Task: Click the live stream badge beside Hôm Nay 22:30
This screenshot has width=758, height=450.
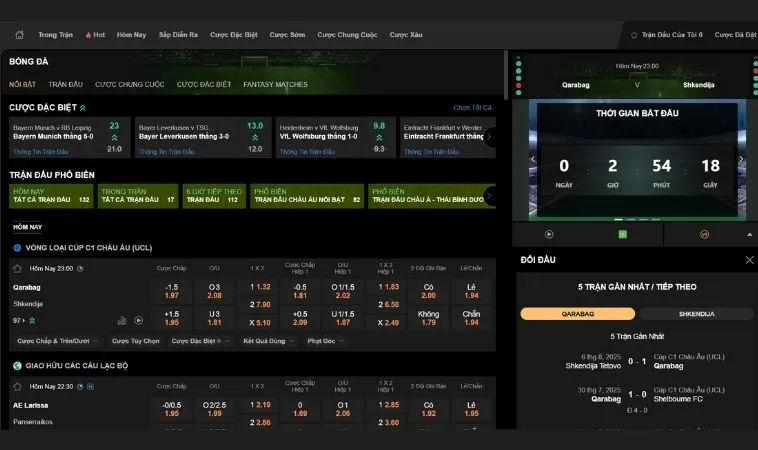Action: pyautogui.click(x=90, y=387)
